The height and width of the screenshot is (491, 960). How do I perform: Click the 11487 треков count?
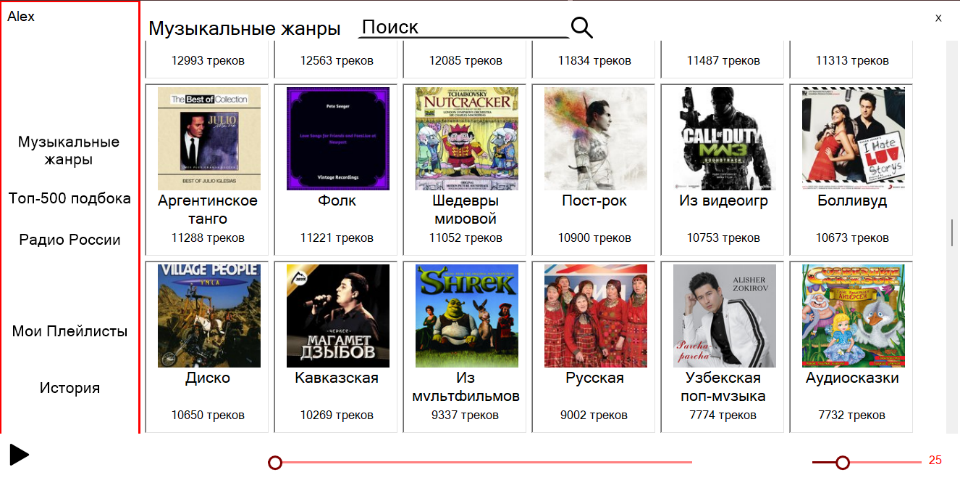tap(724, 61)
